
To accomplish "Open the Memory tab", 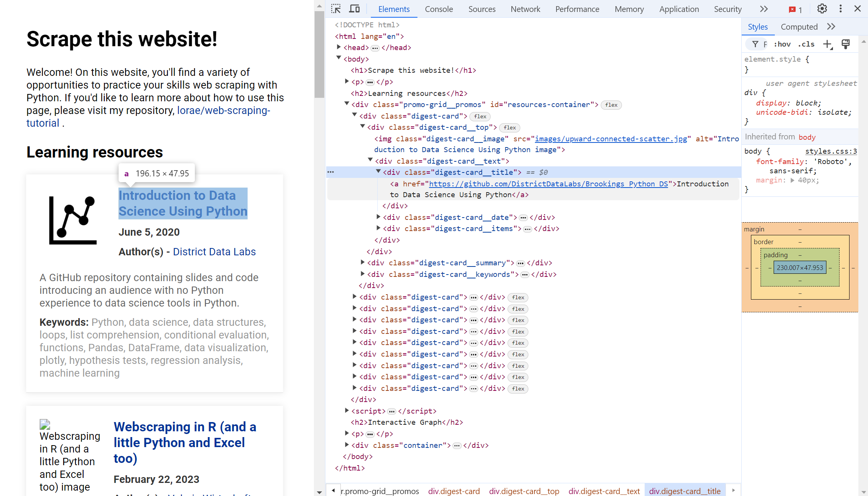I will tap(629, 9).
